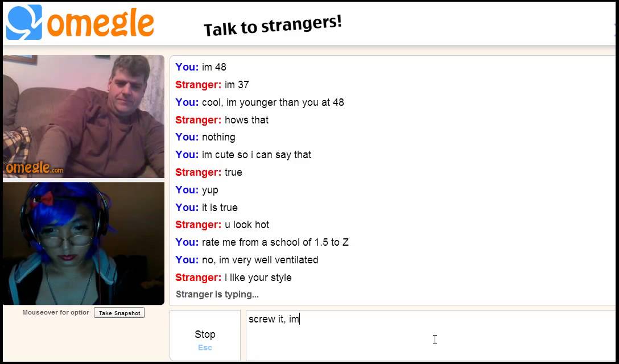Click the 'Stranger is typing...' status text
The height and width of the screenshot is (364, 619).
[x=217, y=295]
